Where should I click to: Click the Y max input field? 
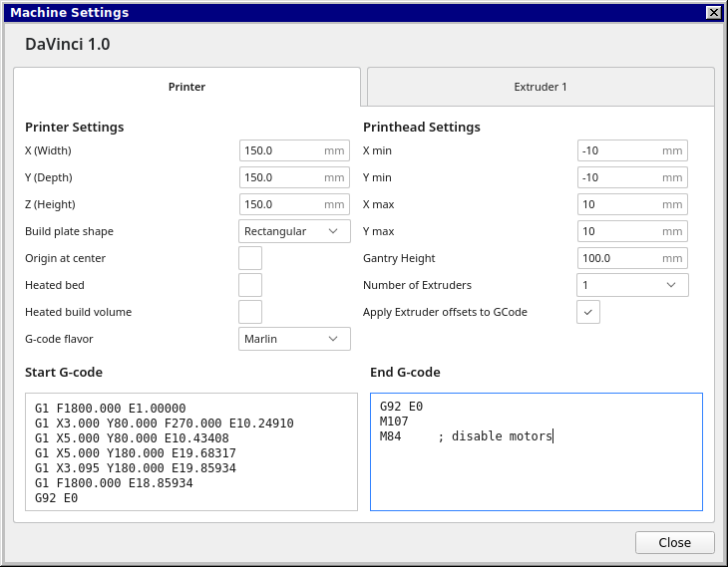[x=620, y=231]
